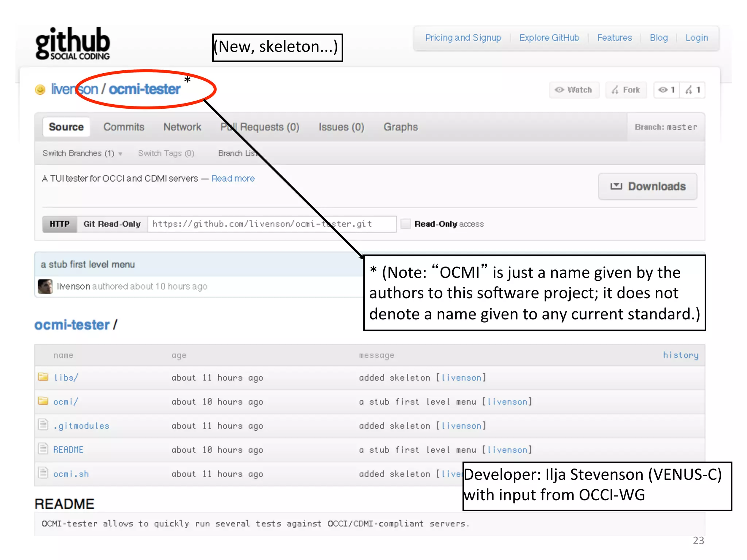Click livenson in the ocmi/ row message

click(507, 402)
